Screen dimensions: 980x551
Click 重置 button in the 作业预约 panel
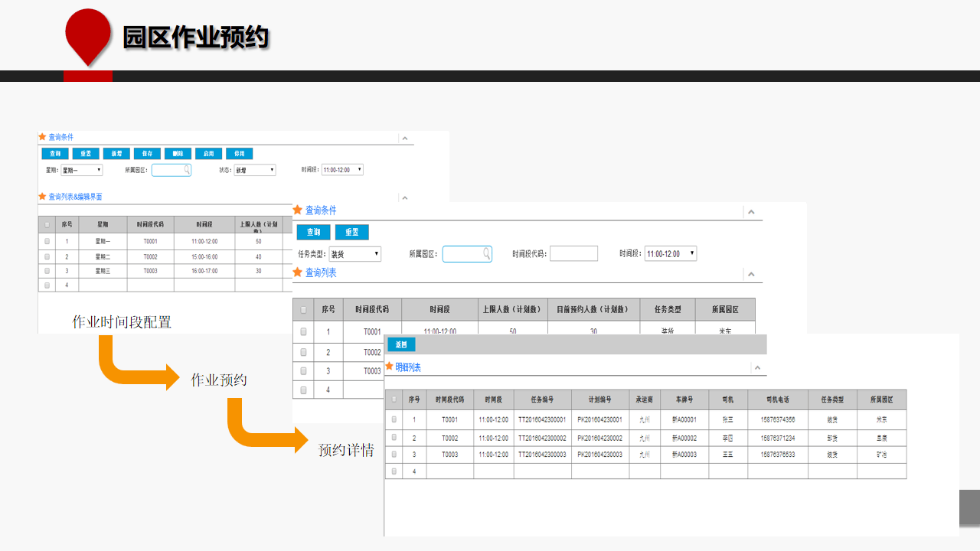tap(352, 232)
